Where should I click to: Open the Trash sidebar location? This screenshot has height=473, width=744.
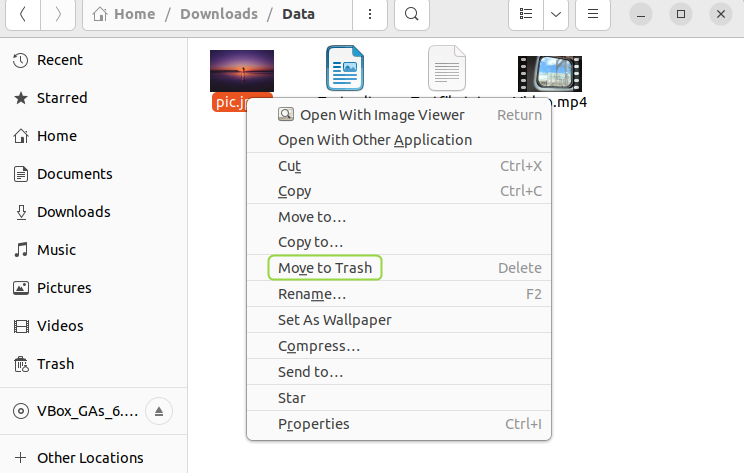[x=55, y=364]
